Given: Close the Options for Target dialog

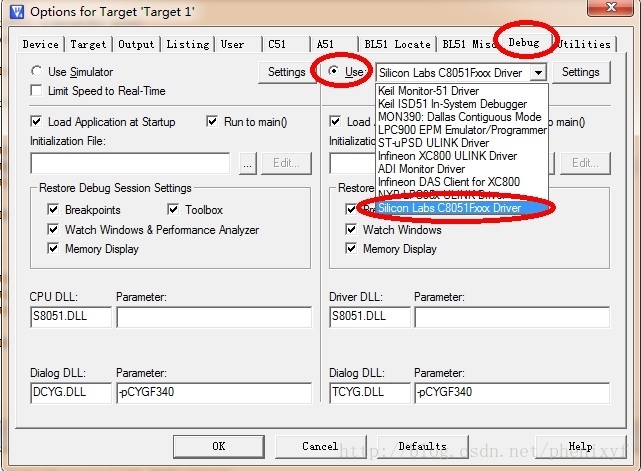Looking at the screenshot, I should (611, 7).
